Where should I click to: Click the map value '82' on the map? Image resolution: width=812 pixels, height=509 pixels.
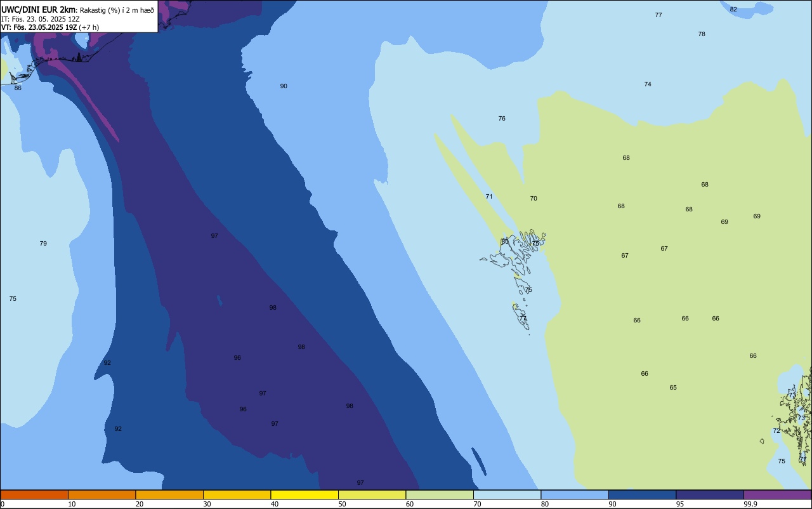pyautogui.click(x=733, y=9)
